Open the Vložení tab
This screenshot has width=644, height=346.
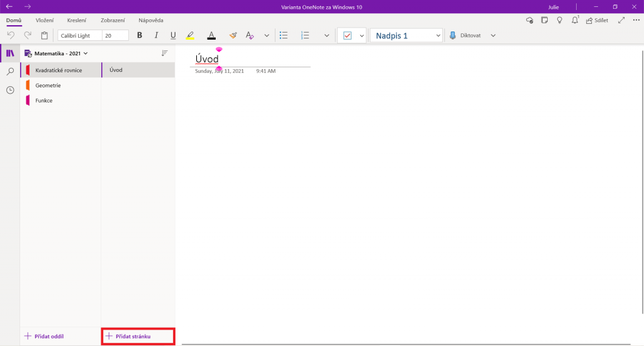[x=45, y=20]
